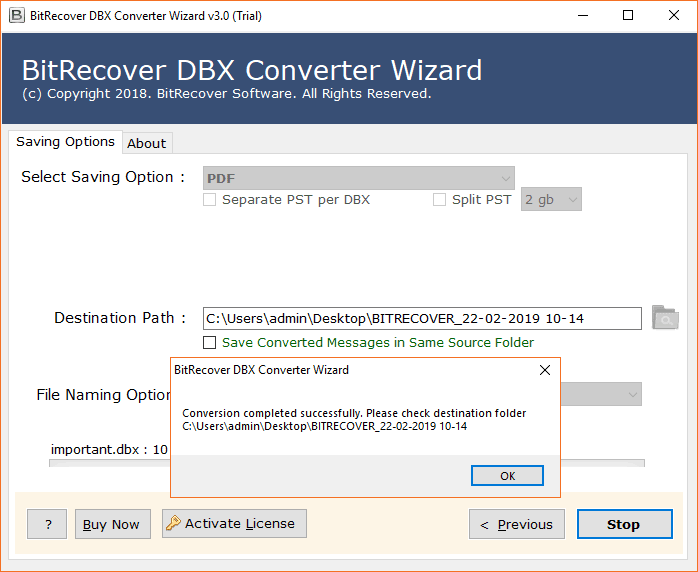Click the BitRecover DBX Converter Wizard banner heading
The height and width of the screenshot is (572, 698).
point(252,70)
